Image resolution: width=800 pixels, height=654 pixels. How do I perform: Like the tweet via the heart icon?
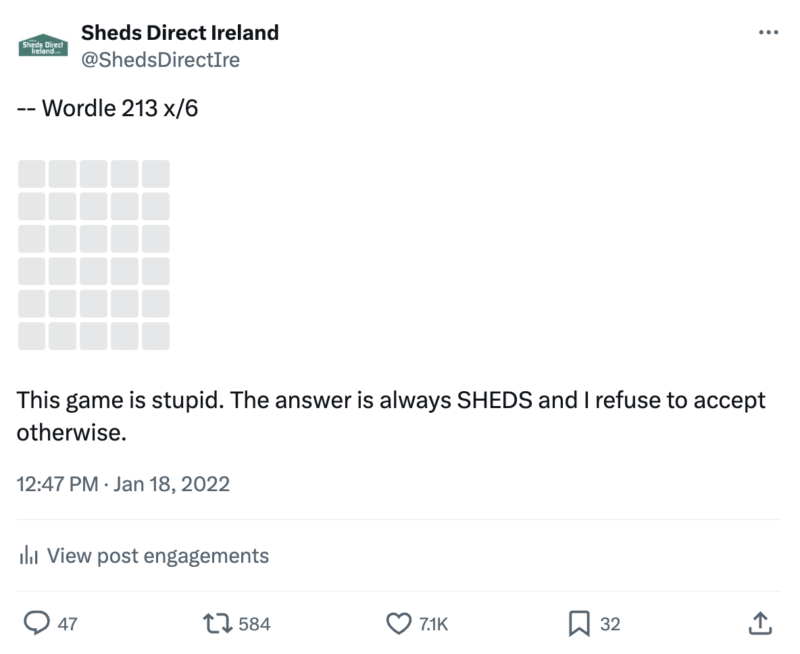(x=399, y=622)
